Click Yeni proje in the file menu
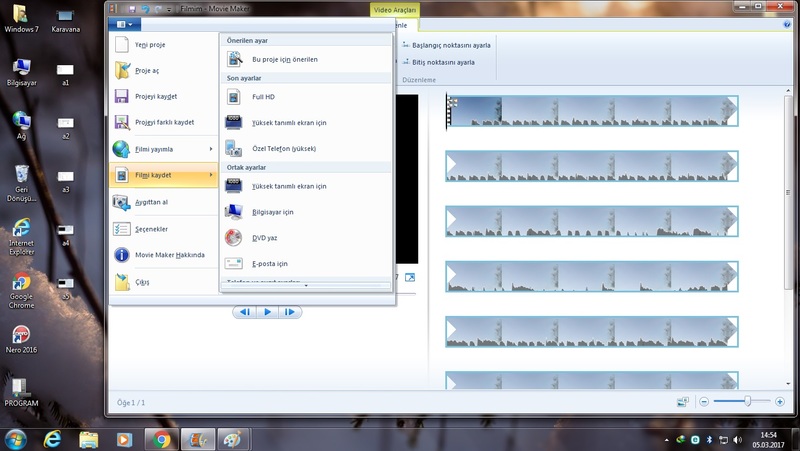The image size is (800, 451). tap(163, 44)
